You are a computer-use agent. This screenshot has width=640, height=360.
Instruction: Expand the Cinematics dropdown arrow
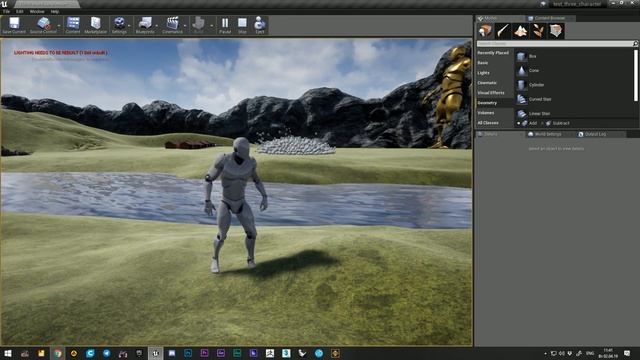(185, 26)
